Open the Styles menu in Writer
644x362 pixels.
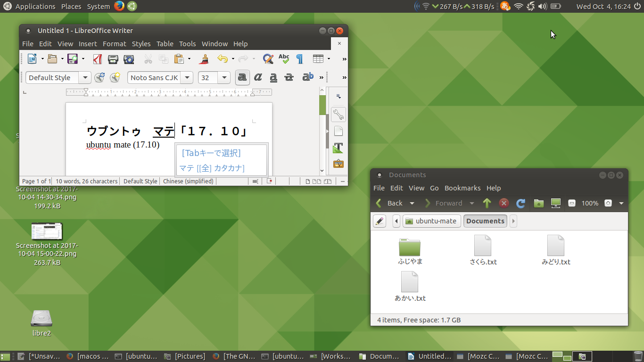click(x=141, y=44)
